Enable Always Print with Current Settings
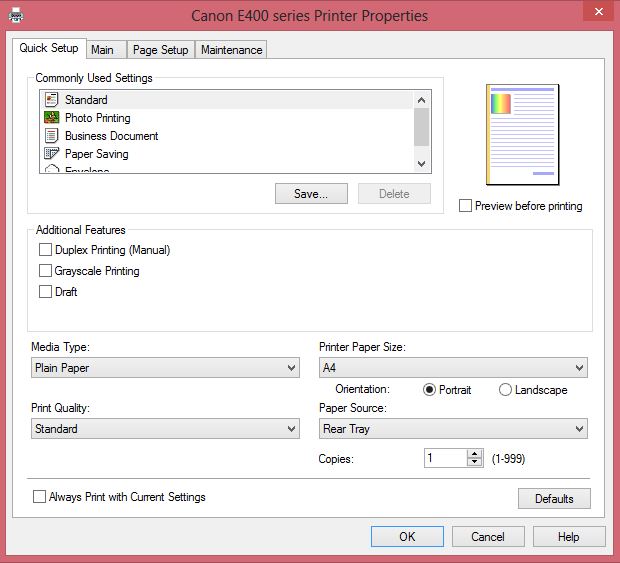 click(39, 497)
